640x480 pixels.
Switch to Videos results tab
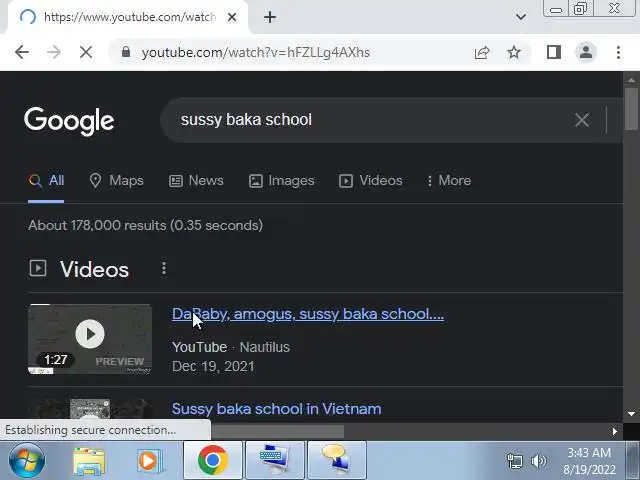click(371, 181)
